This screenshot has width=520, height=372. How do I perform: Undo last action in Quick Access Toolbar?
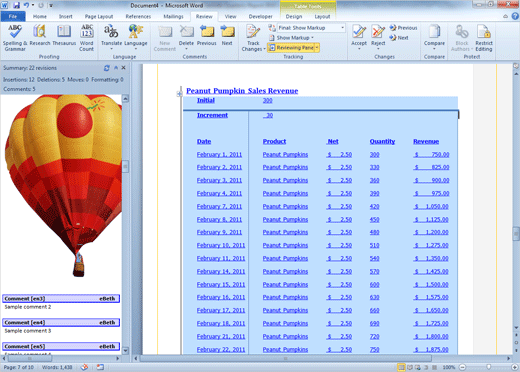[x=26, y=5]
